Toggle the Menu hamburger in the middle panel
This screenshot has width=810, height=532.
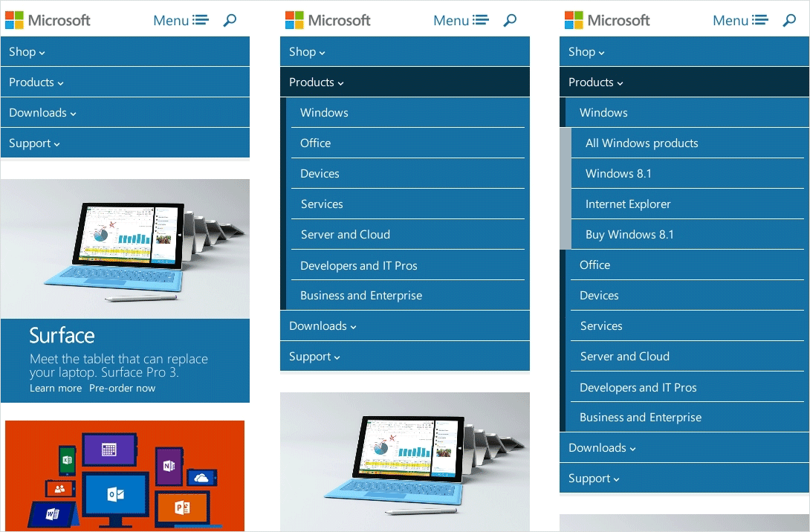tap(461, 20)
